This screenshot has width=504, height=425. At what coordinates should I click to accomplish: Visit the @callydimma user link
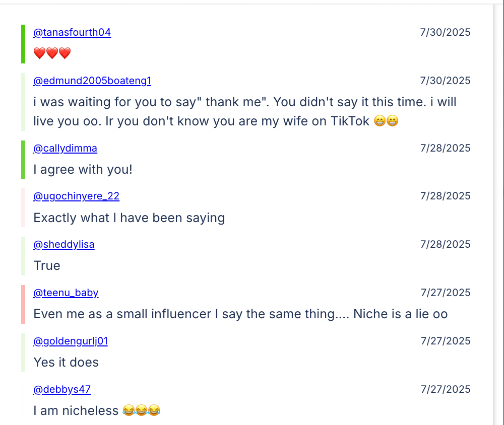(x=65, y=149)
